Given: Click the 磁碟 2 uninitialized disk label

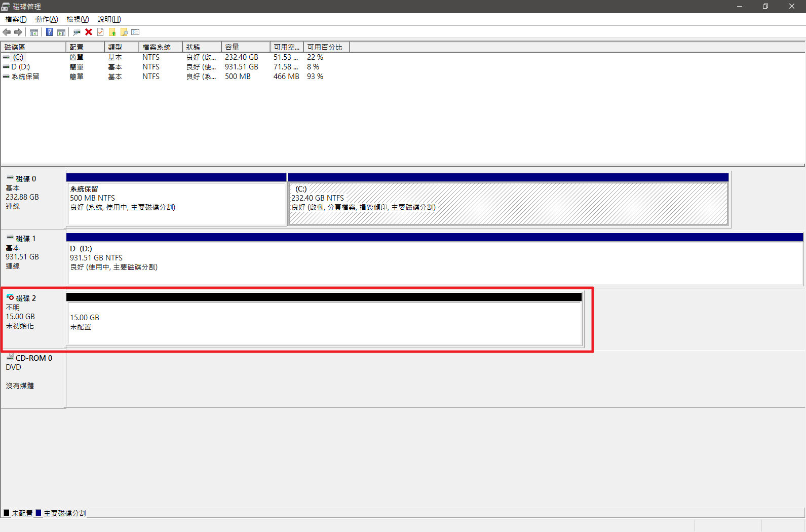Looking at the screenshot, I should point(25,298).
